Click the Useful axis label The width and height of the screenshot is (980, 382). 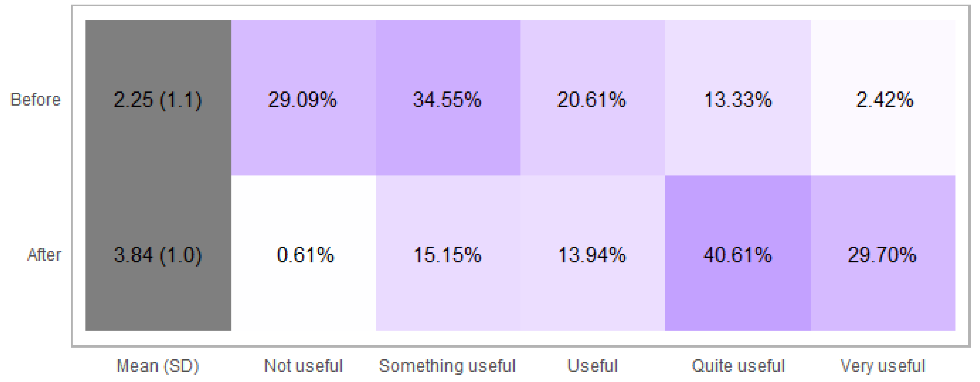pyautogui.click(x=592, y=366)
